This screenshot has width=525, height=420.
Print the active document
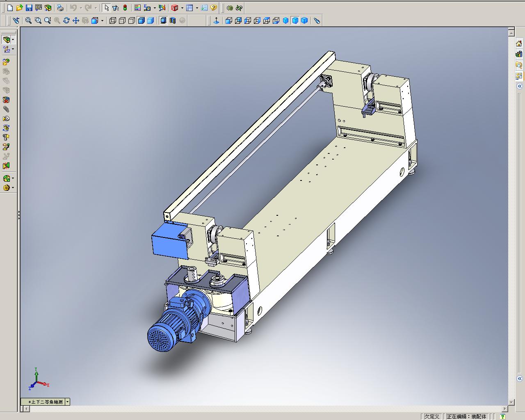click(60, 8)
